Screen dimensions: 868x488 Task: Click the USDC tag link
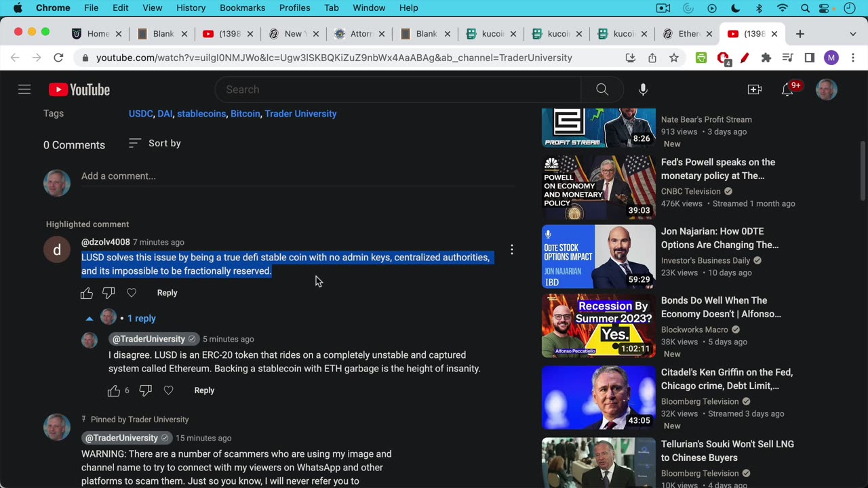pyautogui.click(x=140, y=113)
